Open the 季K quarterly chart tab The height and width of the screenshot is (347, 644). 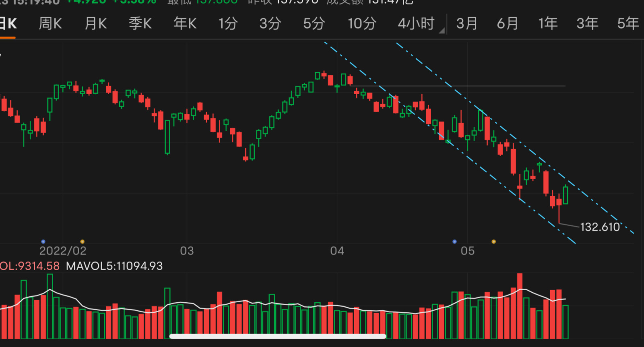pyautogui.click(x=140, y=23)
